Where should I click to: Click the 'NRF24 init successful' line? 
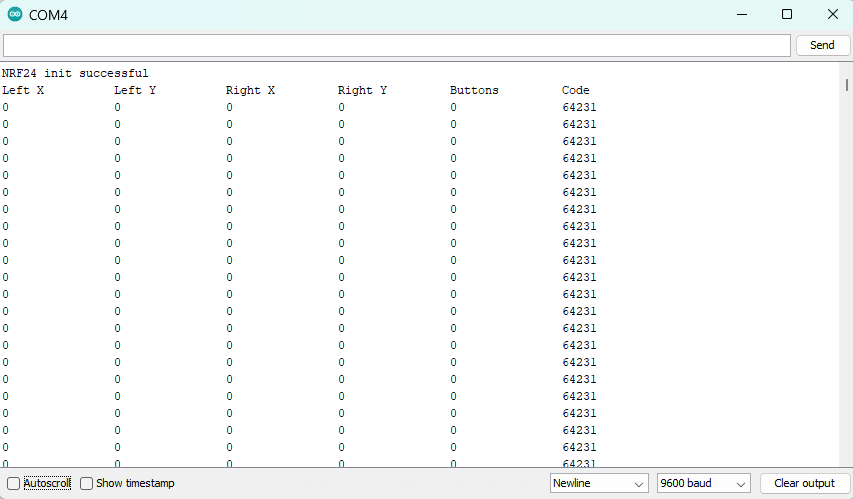[75, 73]
